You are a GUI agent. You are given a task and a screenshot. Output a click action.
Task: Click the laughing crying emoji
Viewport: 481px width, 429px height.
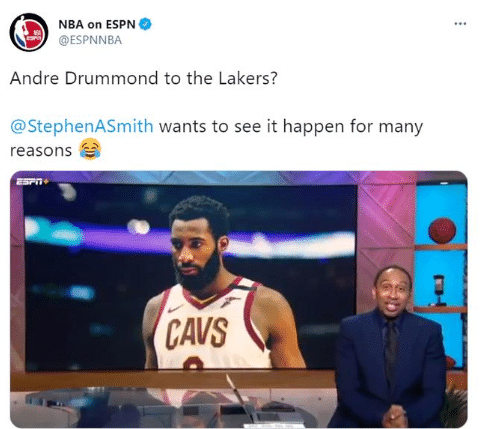pos(90,149)
